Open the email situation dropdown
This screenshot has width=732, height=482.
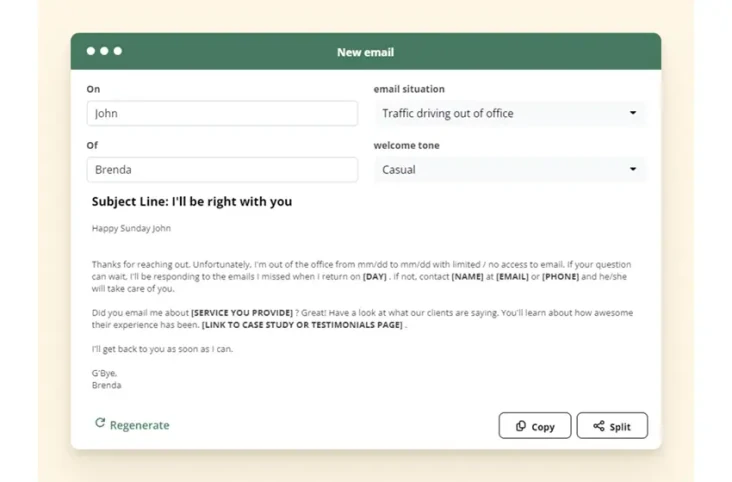click(510, 113)
